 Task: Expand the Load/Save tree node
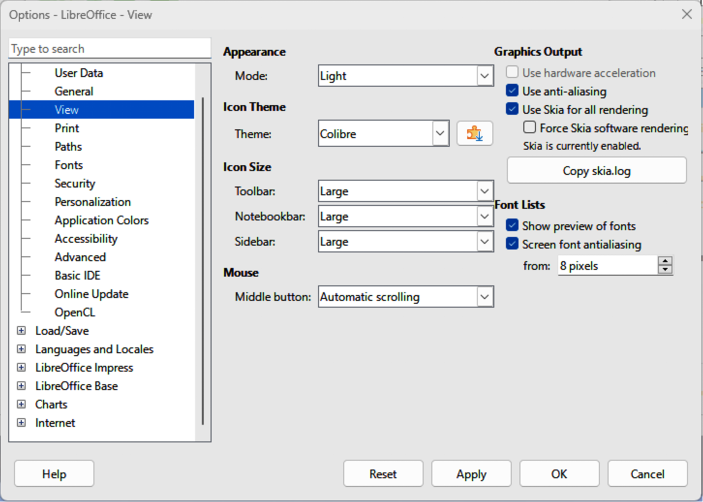click(x=22, y=331)
